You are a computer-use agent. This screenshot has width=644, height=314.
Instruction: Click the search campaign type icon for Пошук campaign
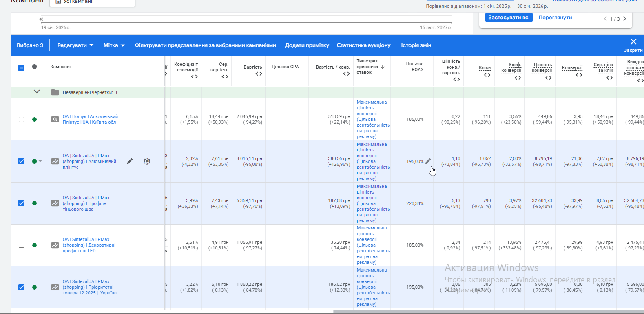point(55,120)
